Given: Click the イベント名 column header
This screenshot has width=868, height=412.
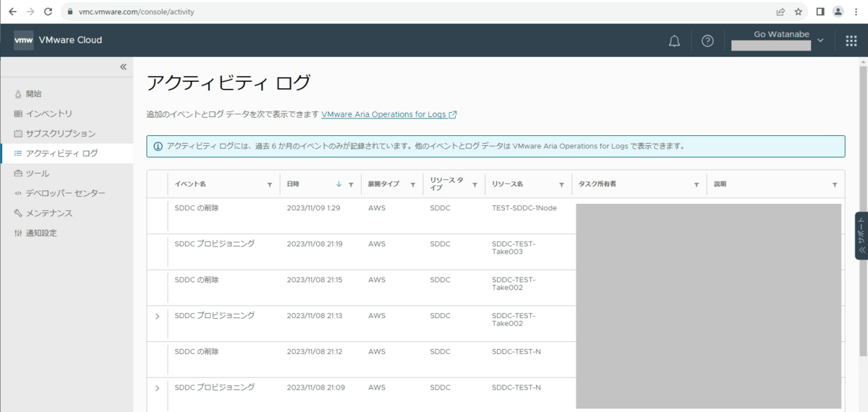Looking at the screenshot, I should pyautogui.click(x=190, y=184).
